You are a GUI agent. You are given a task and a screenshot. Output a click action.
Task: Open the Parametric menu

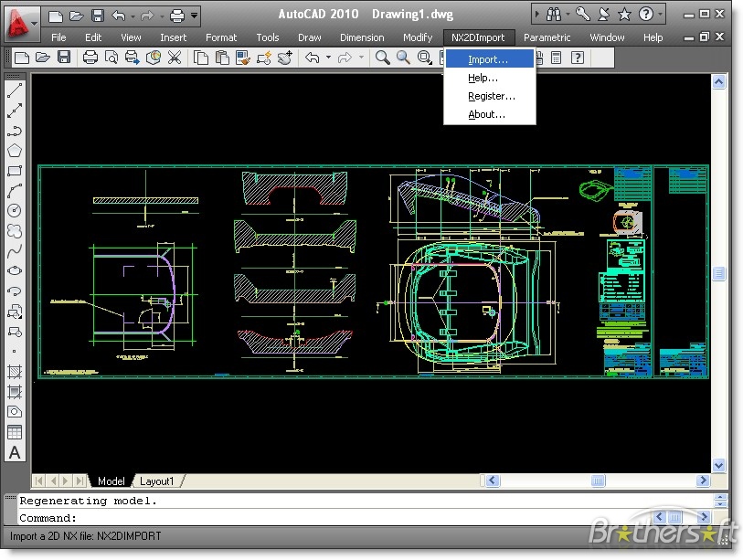coord(547,37)
